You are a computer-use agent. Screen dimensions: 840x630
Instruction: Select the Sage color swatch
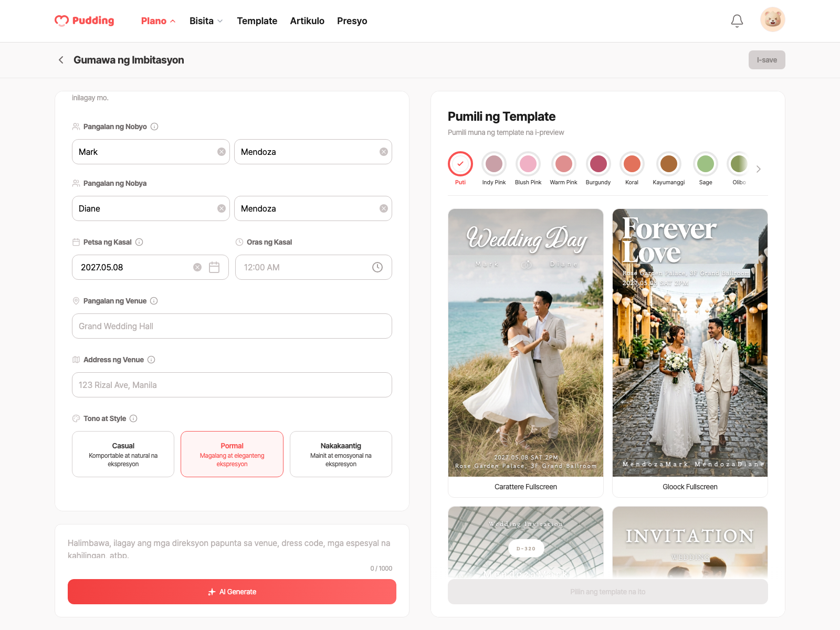coord(706,164)
